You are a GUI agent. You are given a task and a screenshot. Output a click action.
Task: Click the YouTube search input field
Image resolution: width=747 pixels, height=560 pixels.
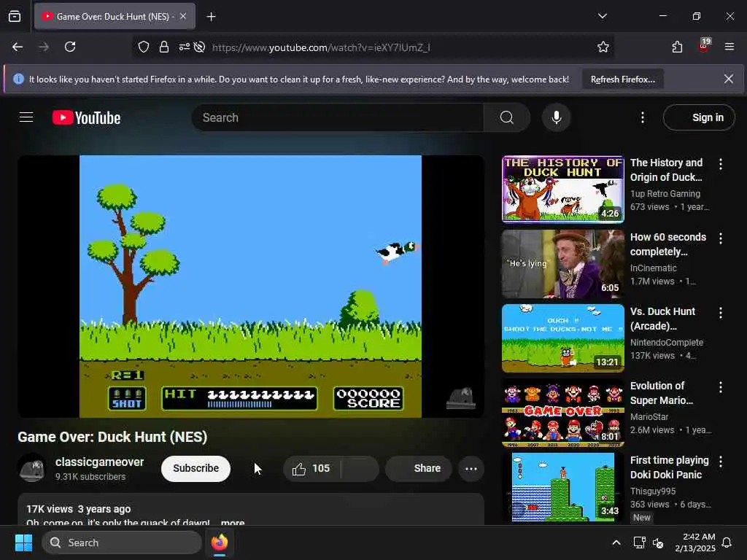pyautogui.click(x=337, y=117)
